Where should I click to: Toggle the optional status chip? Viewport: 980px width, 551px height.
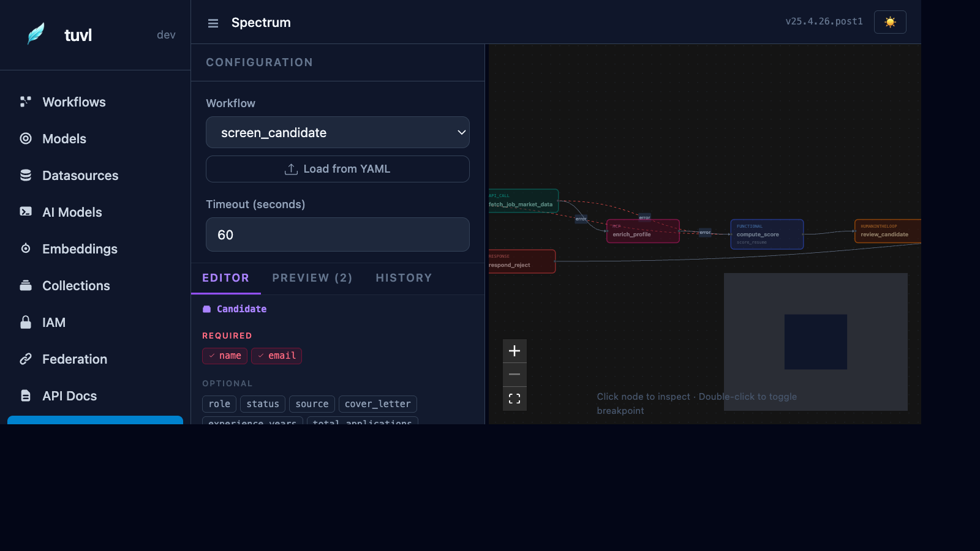(x=263, y=404)
